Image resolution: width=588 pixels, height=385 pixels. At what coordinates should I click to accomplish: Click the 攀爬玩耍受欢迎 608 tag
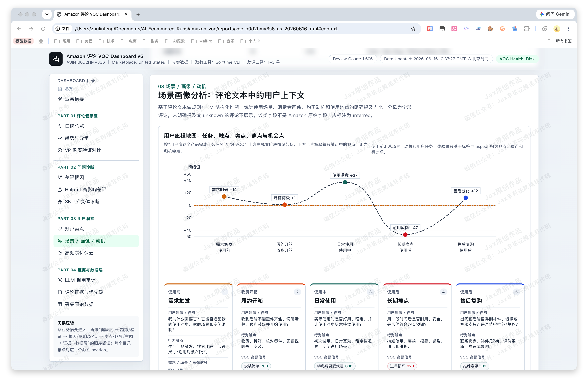point(335,366)
